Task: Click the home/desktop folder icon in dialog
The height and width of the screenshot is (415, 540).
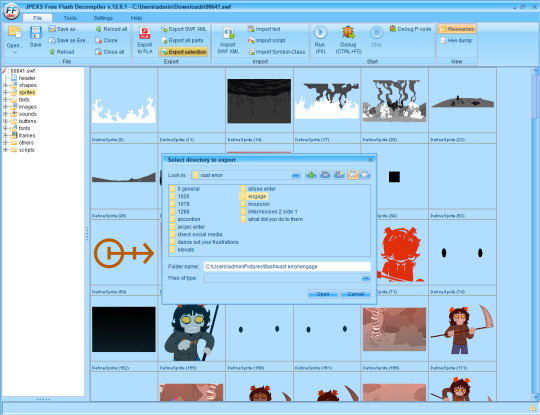Action: tap(325, 175)
